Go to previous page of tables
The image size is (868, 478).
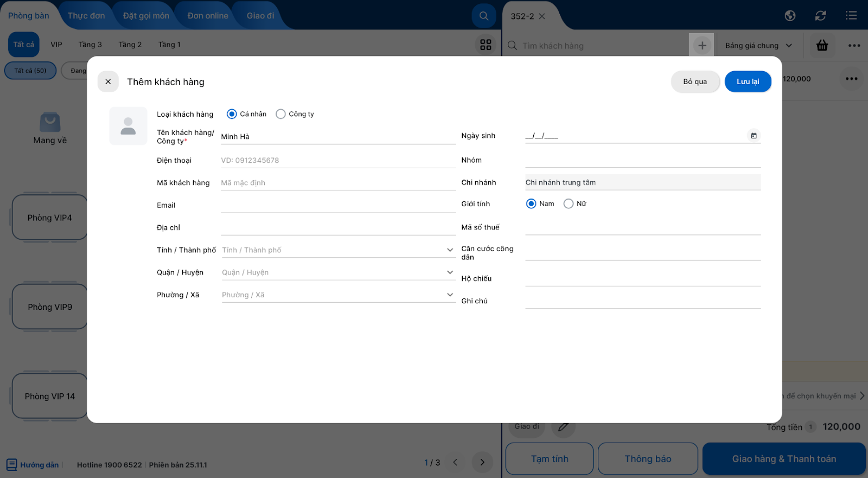tap(455, 462)
